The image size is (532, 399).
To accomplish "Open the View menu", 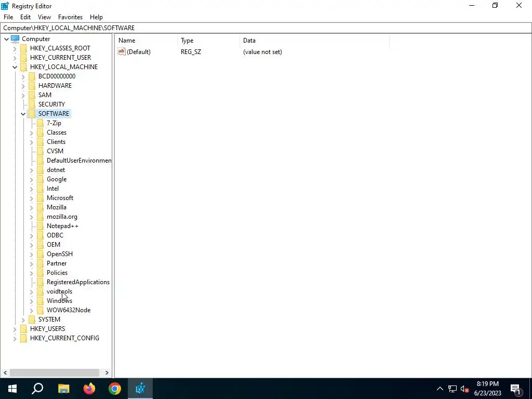I will (x=44, y=17).
